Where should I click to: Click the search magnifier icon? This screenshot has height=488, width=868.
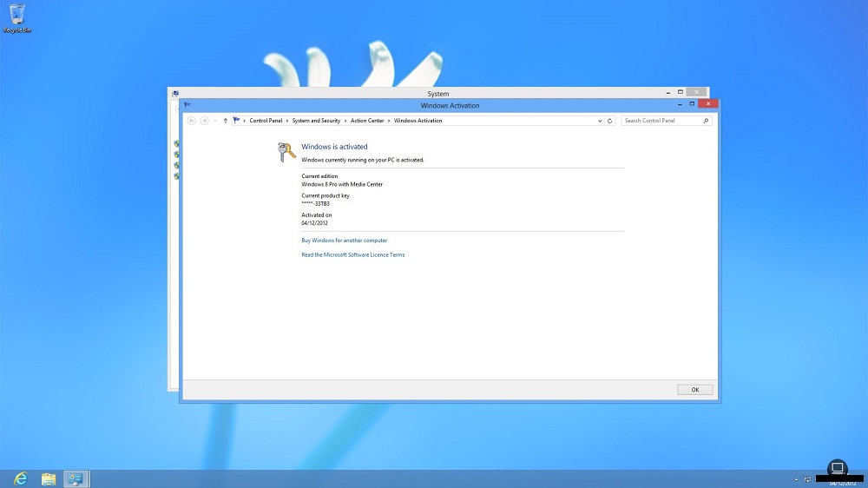click(706, 120)
